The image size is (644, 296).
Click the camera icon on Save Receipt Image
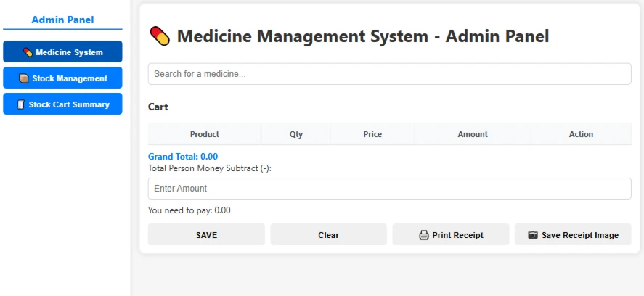pos(533,235)
